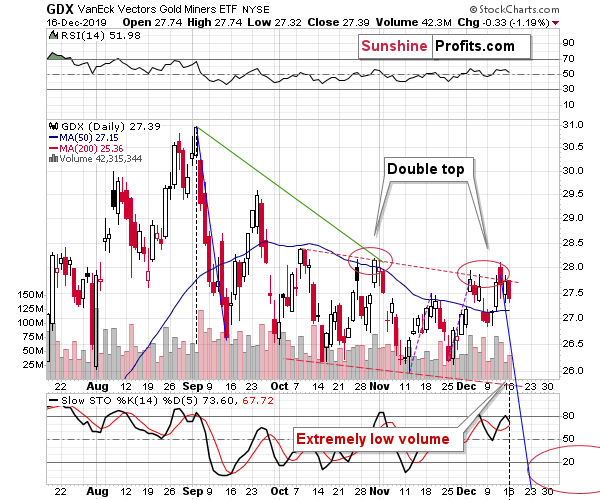The image size is (600, 500).
Task: Click the 70 level on the RSI axis
Action: pyautogui.click(x=568, y=59)
